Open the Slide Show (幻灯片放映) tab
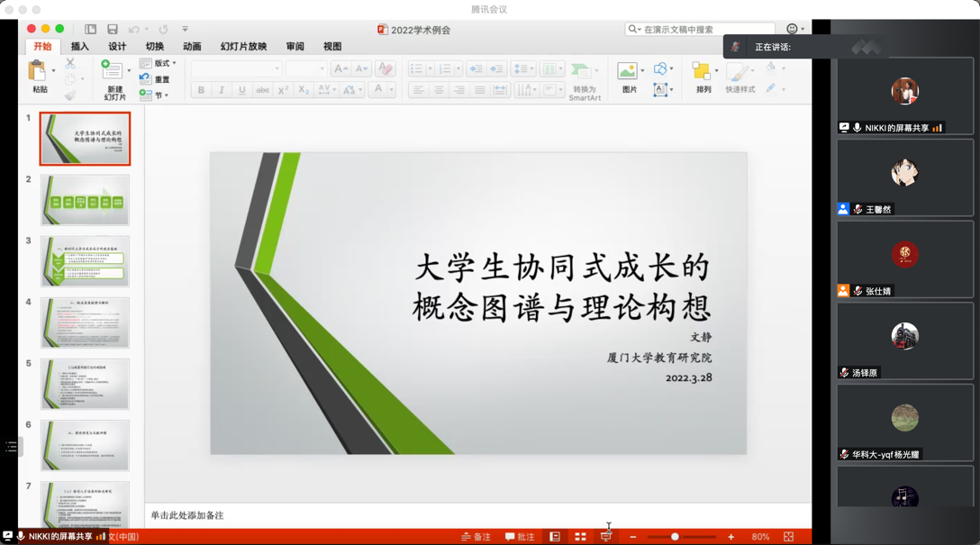This screenshot has height=545, width=980. coord(243,47)
